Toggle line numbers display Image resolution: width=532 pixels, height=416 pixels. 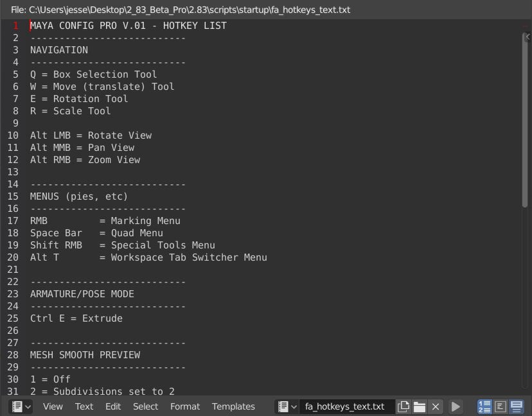tap(484, 406)
